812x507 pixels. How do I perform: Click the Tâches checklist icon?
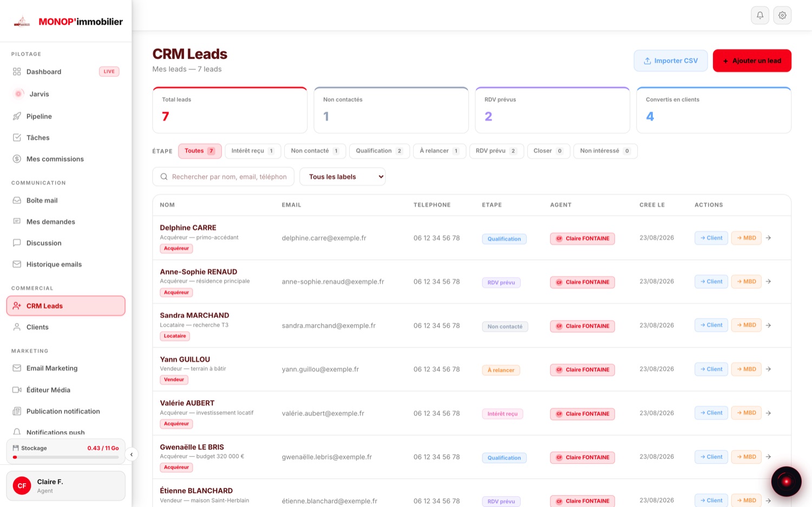pyautogui.click(x=17, y=137)
